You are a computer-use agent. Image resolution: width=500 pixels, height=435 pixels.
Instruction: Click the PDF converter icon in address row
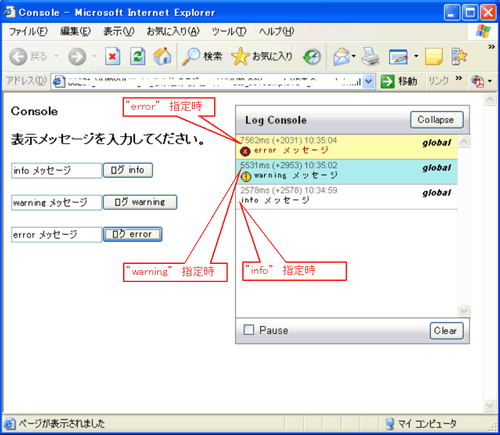[x=478, y=81]
